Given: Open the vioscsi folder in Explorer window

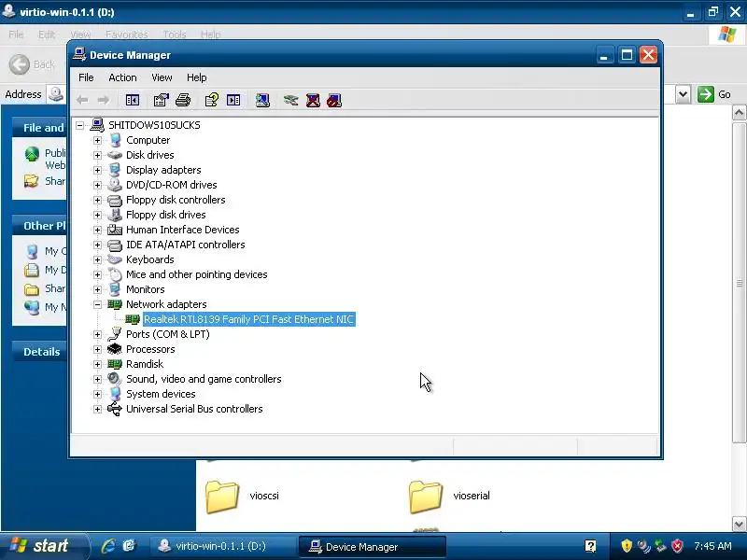Looking at the screenshot, I should tap(222, 497).
